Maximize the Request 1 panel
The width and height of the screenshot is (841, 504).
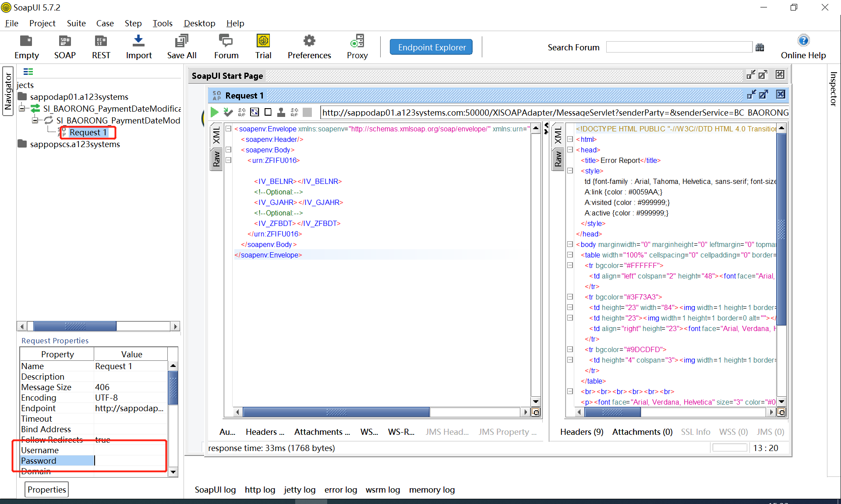763,94
